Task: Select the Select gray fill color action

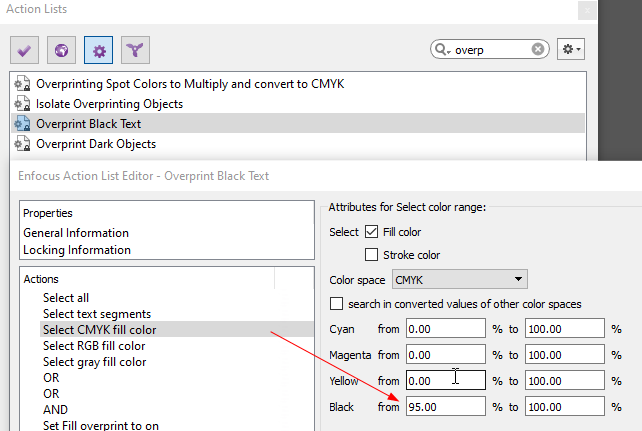Action: 95,362
